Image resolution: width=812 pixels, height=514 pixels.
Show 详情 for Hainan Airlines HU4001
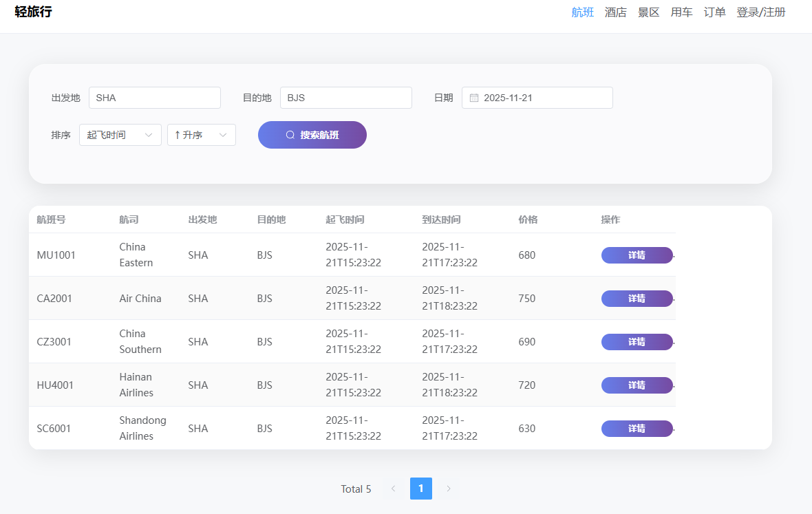[x=637, y=385]
